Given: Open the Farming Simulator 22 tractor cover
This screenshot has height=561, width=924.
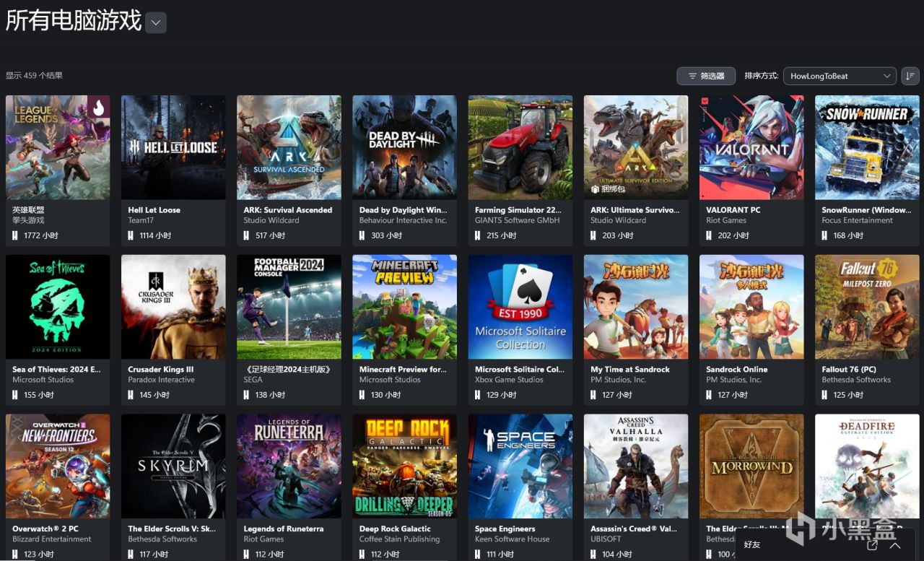Looking at the screenshot, I should [520, 147].
